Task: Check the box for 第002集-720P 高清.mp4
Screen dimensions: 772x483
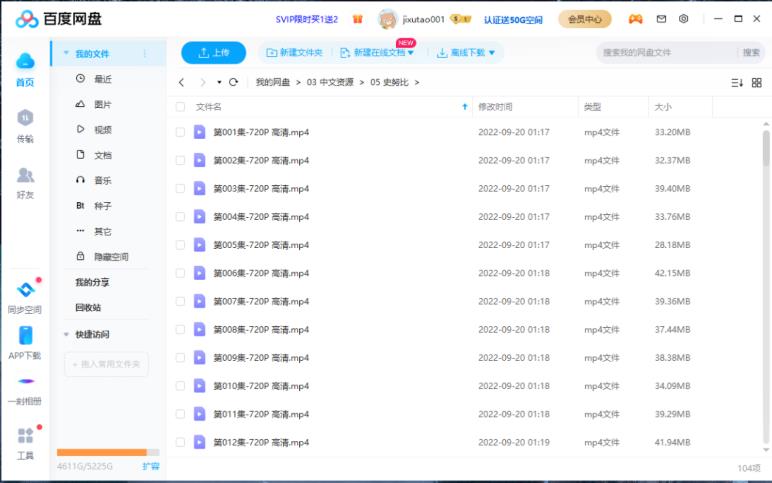Action: coord(180,161)
